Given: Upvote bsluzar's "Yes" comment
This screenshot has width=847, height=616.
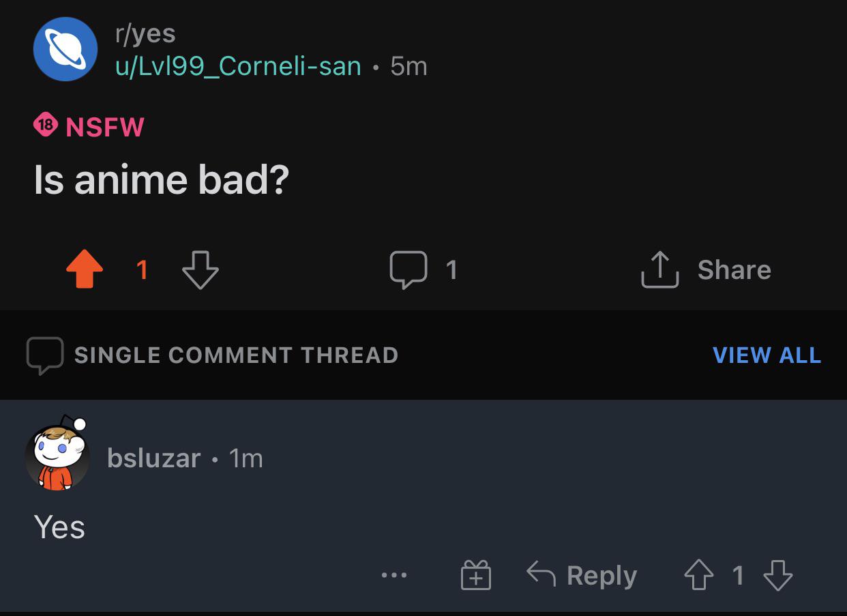Looking at the screenshot, I should (x=699, y=575).
